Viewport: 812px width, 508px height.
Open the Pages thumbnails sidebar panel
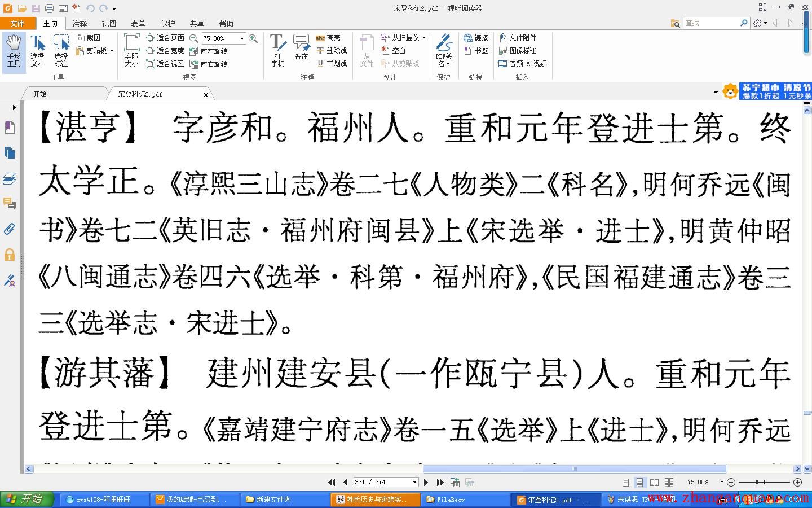coord(10,153)
